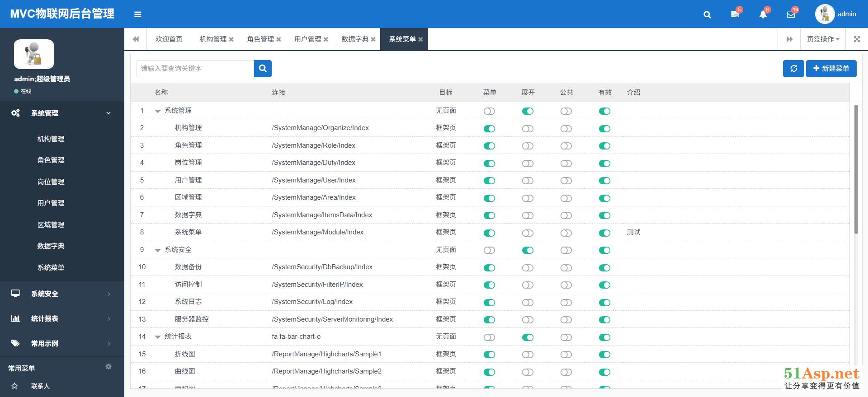Toggle the 菜单 switch for 机构管理 row
This screenshot has width=868, height=397.
[x=489, y=129]
